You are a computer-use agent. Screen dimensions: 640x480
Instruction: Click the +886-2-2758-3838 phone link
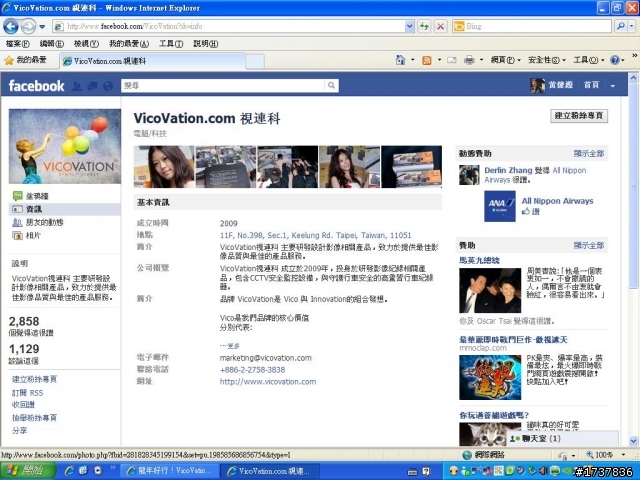click(252, 370)
